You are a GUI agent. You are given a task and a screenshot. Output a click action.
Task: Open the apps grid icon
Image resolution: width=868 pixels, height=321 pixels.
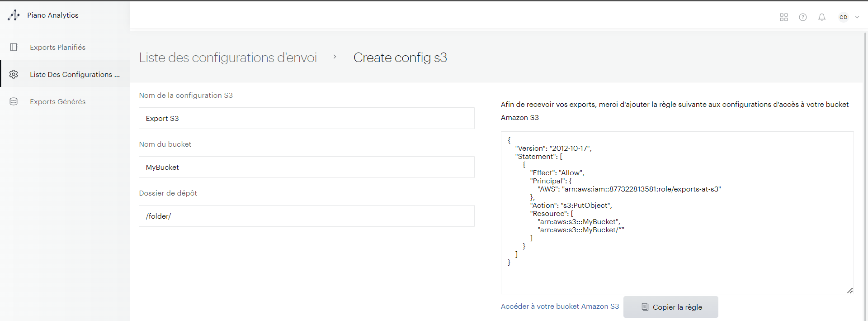[784, 17]
